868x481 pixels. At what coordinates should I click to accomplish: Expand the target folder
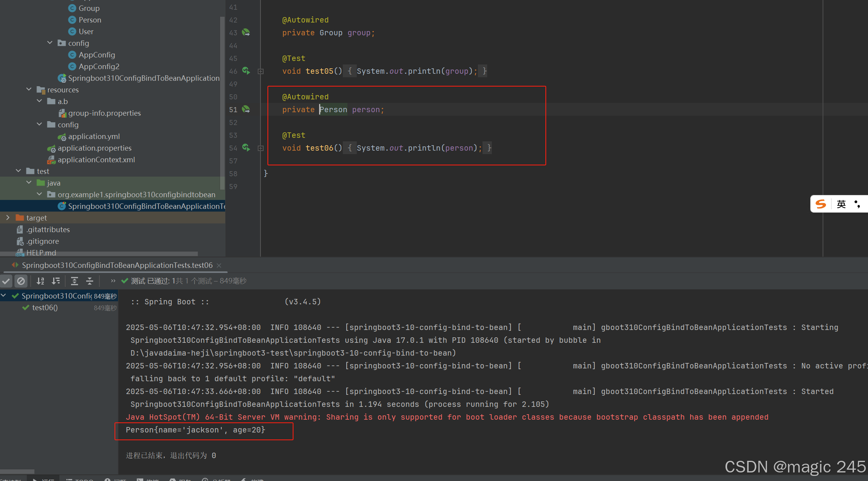pos(8,217)
